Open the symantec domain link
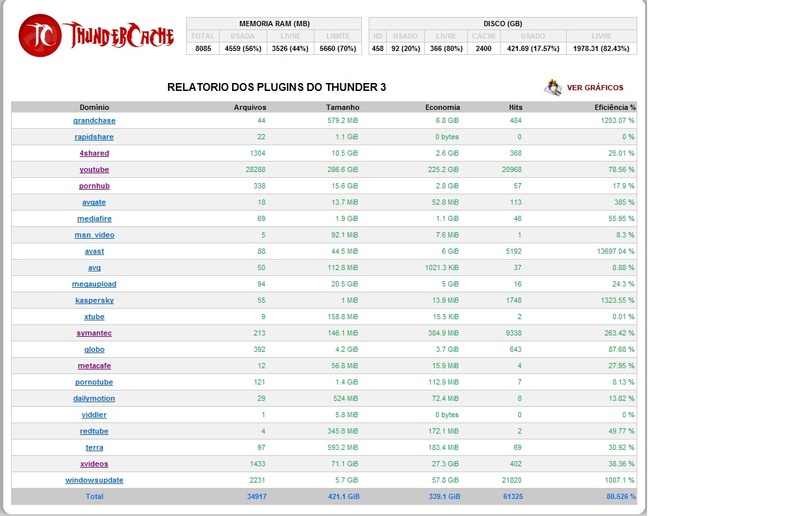Image resolution: width=800 pixels, height=516 pixels. tap(94, 333)
